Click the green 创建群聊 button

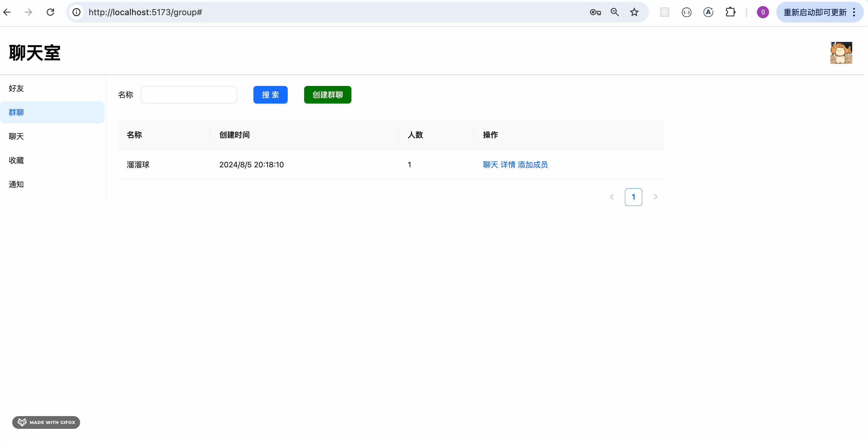(327, 95)
